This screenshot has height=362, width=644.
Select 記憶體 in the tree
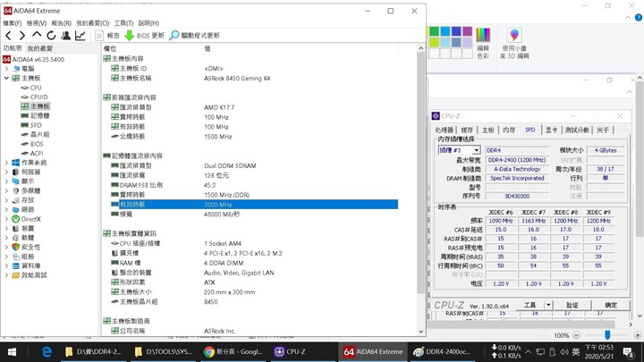40,115
